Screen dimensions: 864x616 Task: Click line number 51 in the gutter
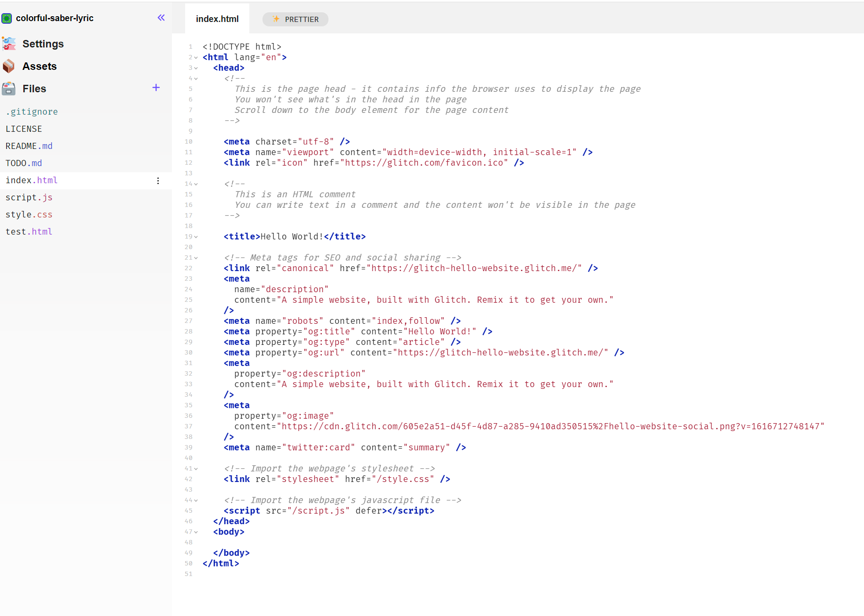pos(189,574)
